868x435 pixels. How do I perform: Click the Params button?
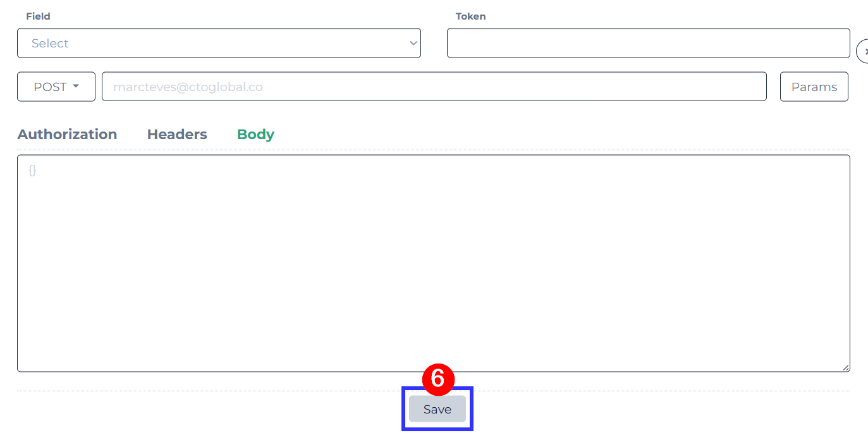click(x=814, y=87)
